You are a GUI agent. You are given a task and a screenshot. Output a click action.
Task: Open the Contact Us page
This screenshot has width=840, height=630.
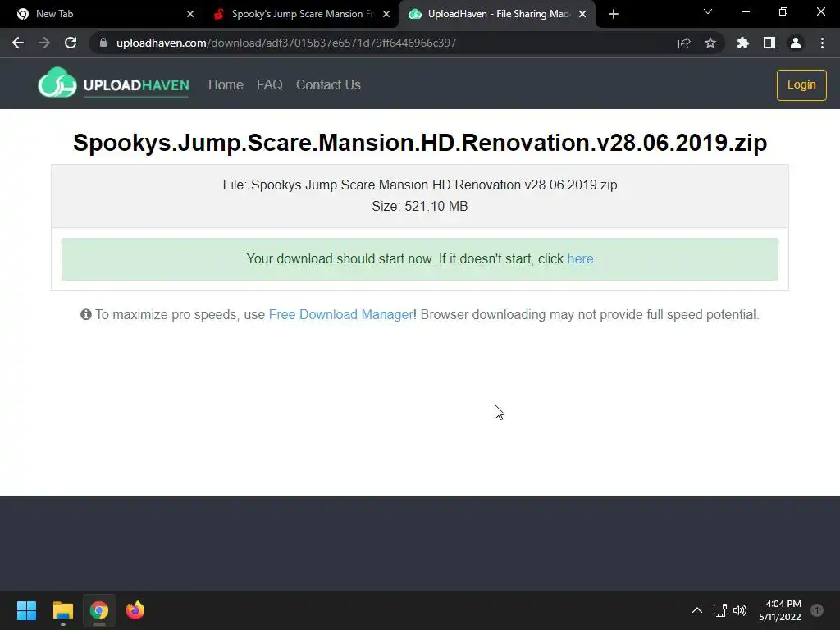click(x=328, y=84)
